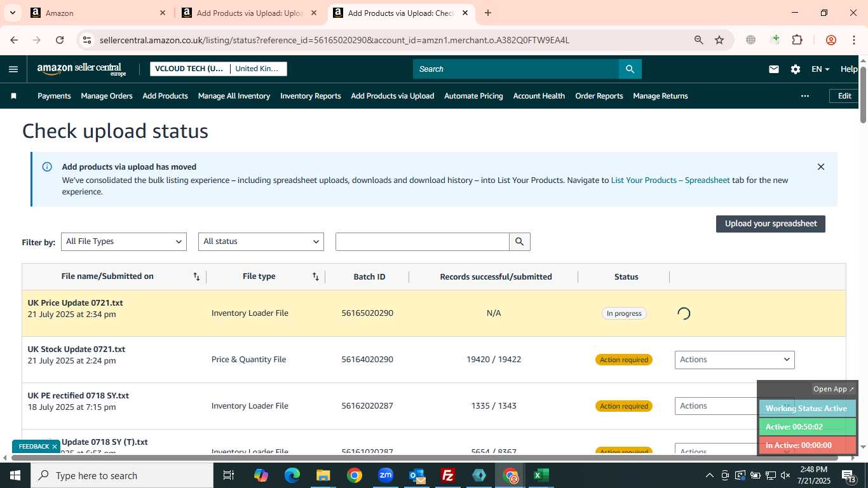Click In progress status badge

tap(624, 313)
